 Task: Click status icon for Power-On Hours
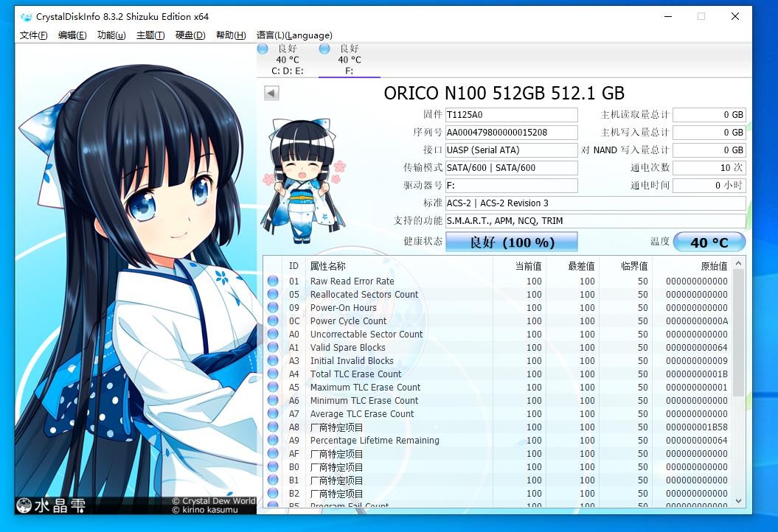pos(273,307)
